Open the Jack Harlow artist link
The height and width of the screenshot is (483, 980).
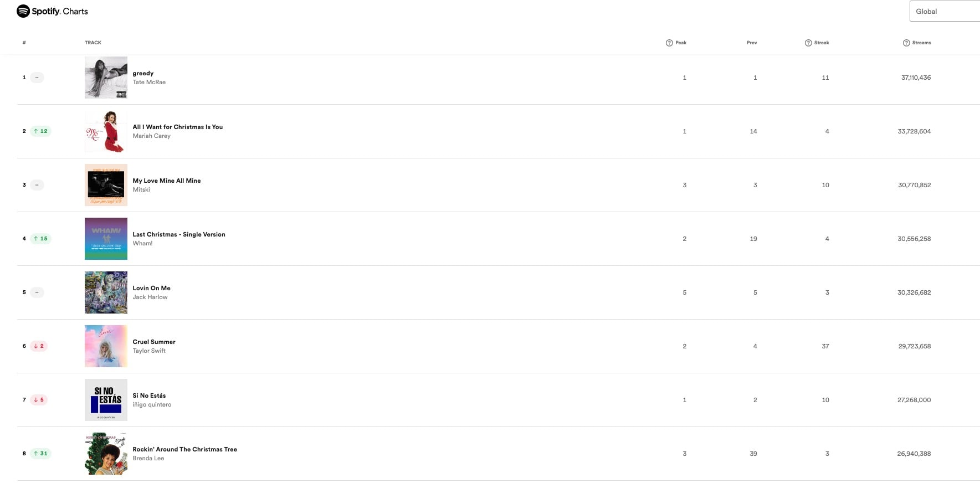coord(150,297)
